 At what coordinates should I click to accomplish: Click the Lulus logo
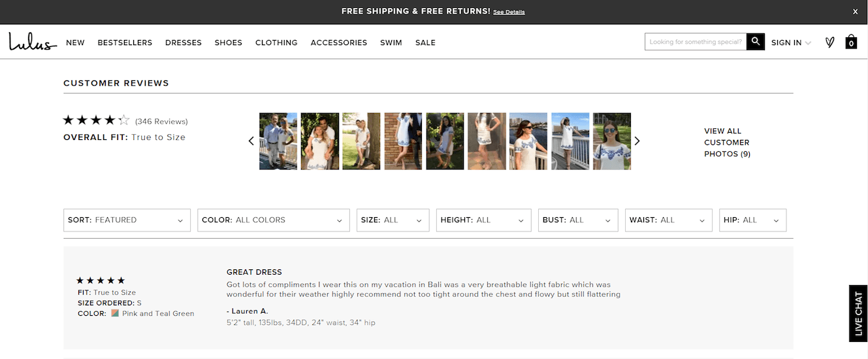33,42
